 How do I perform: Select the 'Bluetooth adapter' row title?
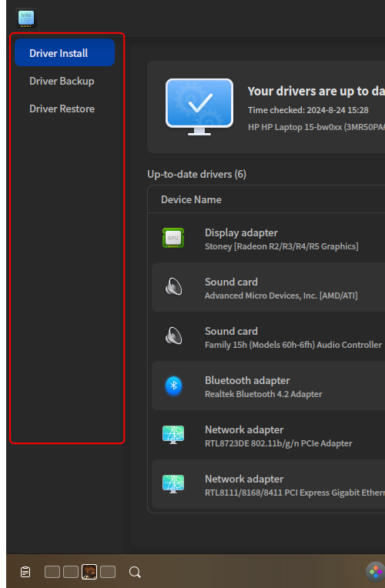(x=247, y=381)
